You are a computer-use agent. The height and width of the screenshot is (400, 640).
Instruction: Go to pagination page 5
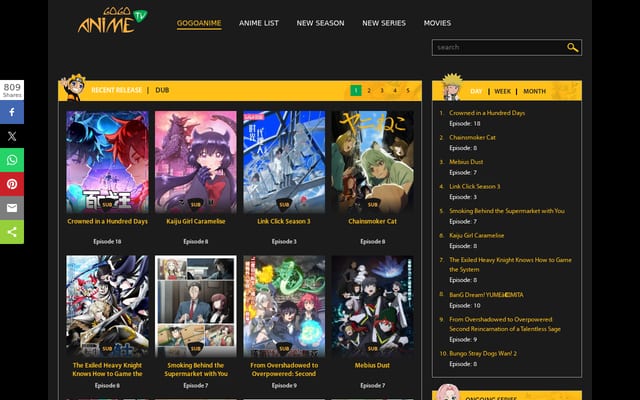tap(408, 90)
